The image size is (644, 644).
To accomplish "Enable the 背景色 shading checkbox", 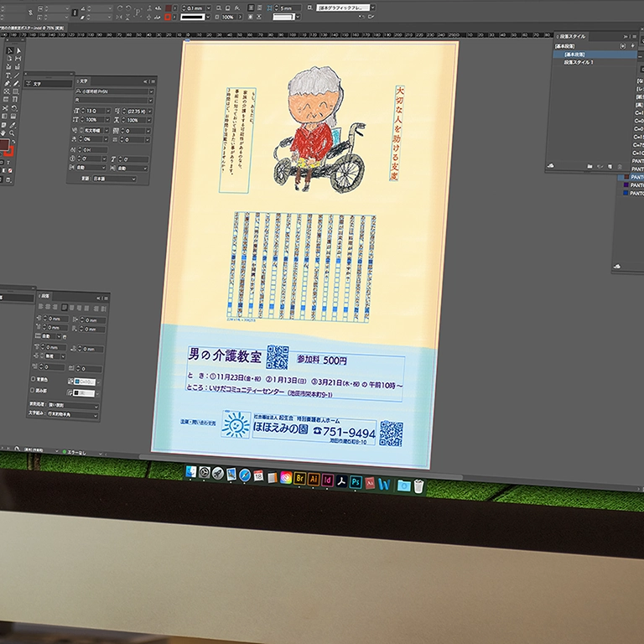I will click(33, 378).
